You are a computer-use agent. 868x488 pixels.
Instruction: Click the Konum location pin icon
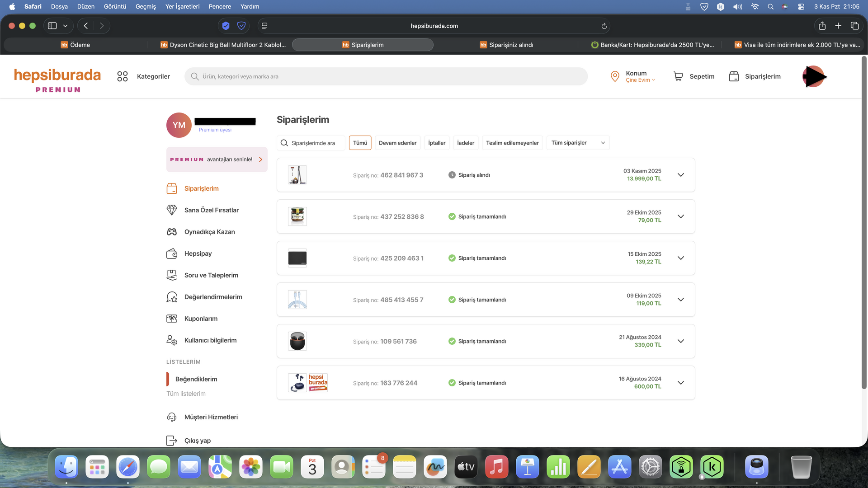[x=614, y=76]
